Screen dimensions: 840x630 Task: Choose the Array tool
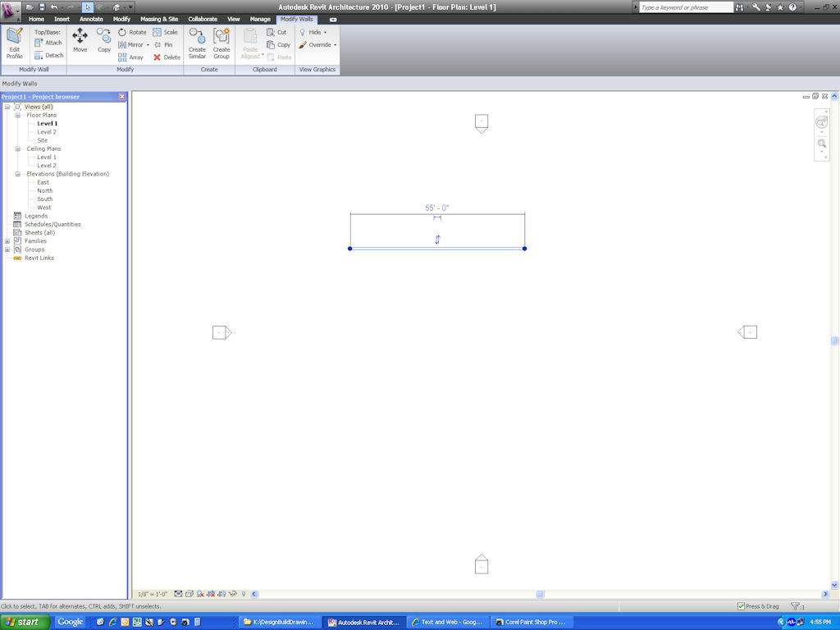(130, 57)
